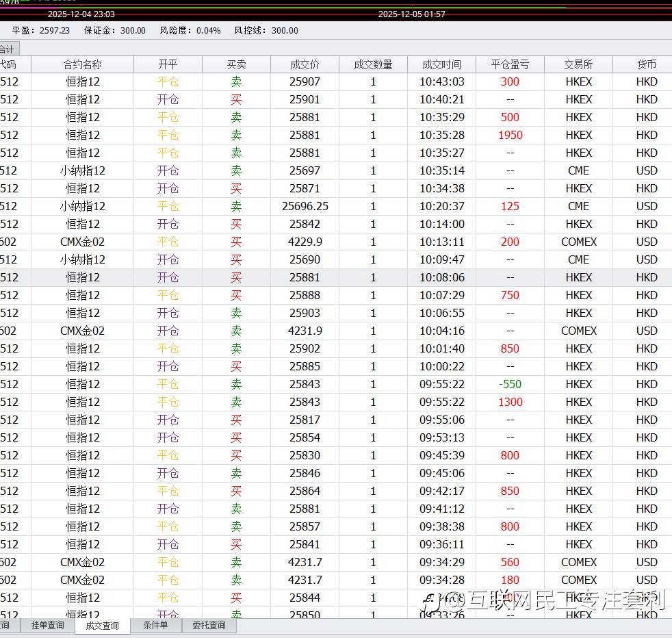Open the 条件单 tab

point(155,625)
